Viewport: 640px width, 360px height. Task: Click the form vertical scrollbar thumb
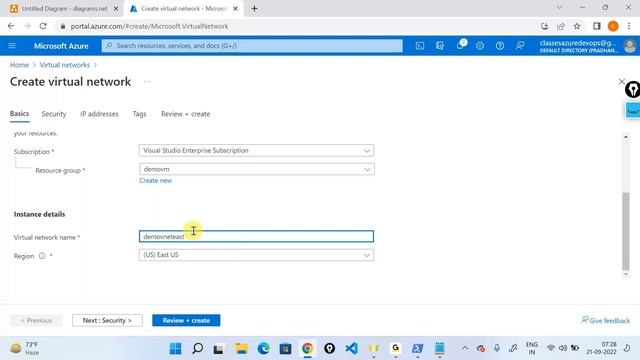(625, 231)
